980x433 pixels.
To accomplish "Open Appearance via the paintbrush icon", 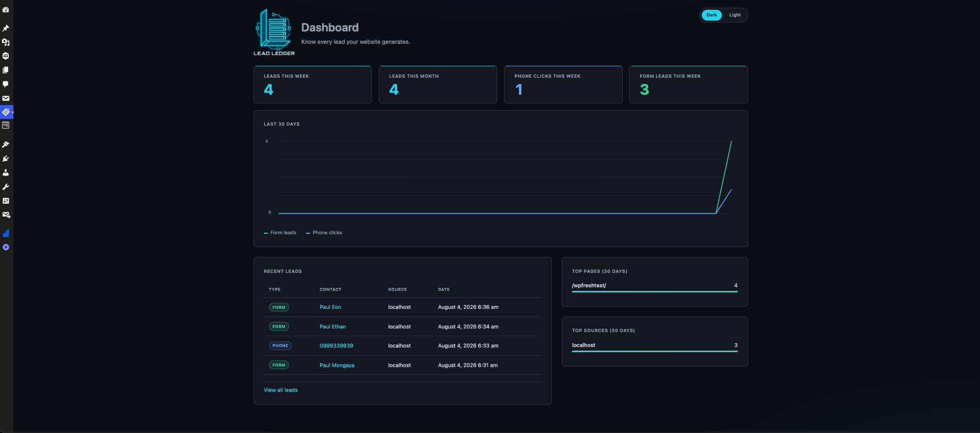I will (x=6, y=145).
